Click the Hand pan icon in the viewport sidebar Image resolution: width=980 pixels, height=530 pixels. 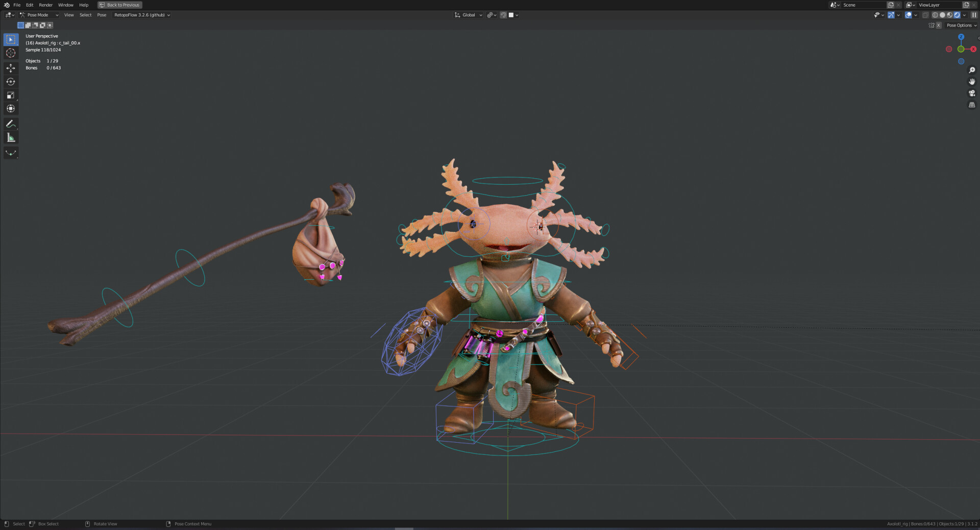click(x=972, y=81)
